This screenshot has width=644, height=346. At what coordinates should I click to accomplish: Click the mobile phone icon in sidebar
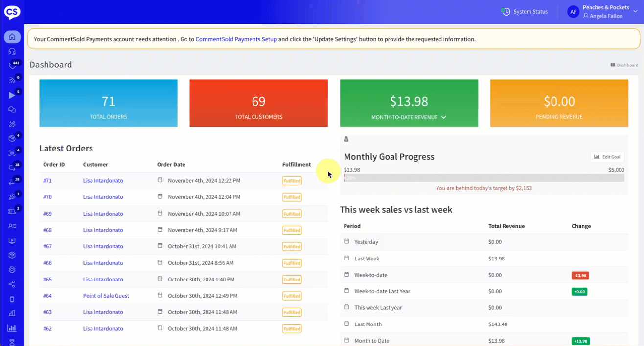click(x=12, y=299)
